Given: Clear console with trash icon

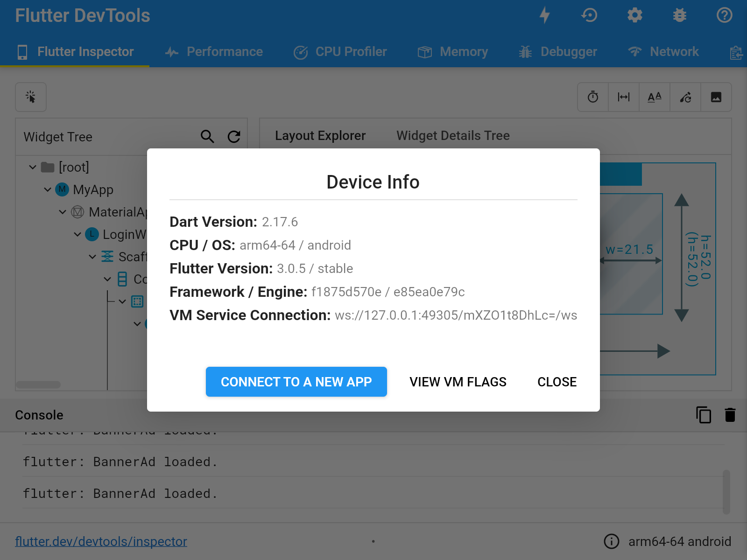Looking at the screenshot, I should pyautogui.click(x=730, y=415).
